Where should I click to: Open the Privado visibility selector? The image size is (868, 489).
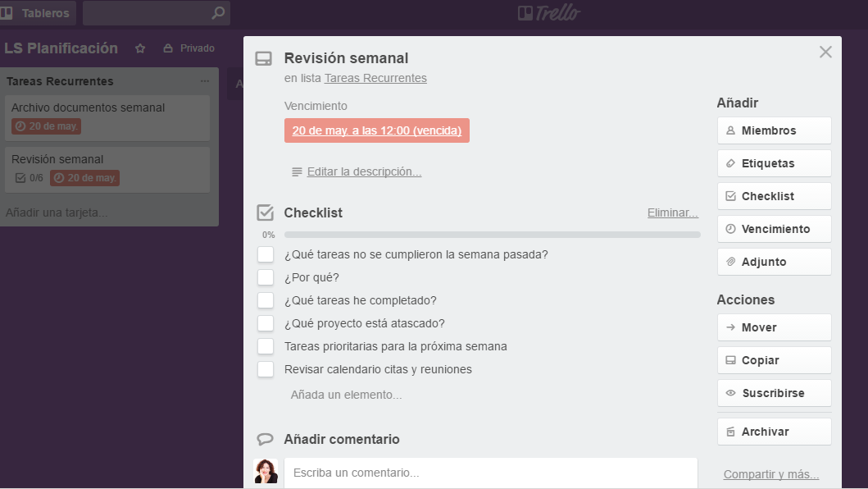(x=189, y=48)
